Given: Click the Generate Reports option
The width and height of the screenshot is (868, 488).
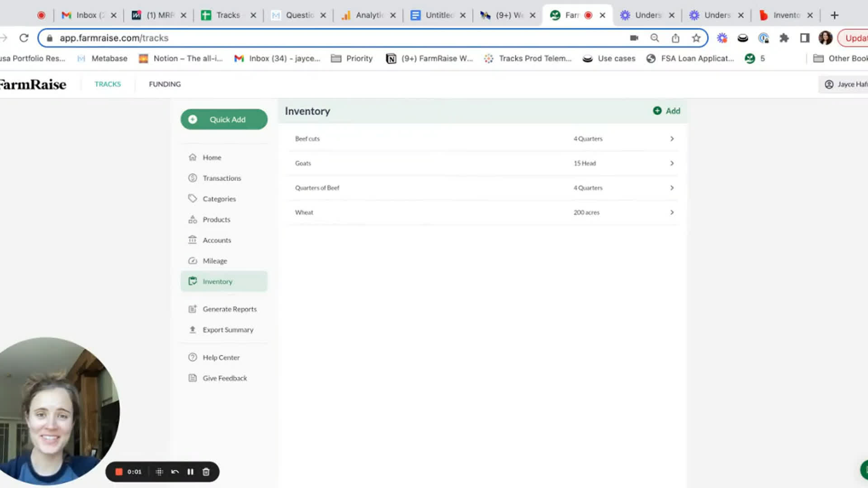Looking at the screenshot, I should (x=229, y=309).
